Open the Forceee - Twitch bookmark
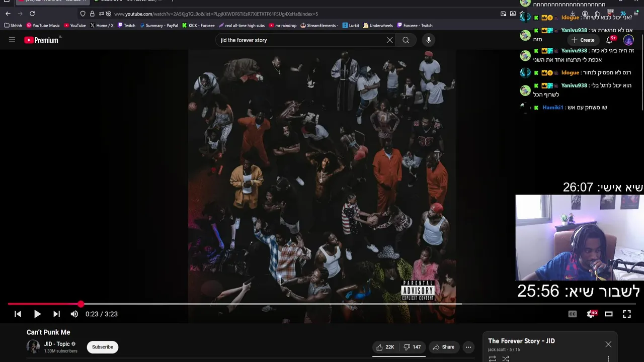Viewport: 644px width, 362px height. point(415,25)
